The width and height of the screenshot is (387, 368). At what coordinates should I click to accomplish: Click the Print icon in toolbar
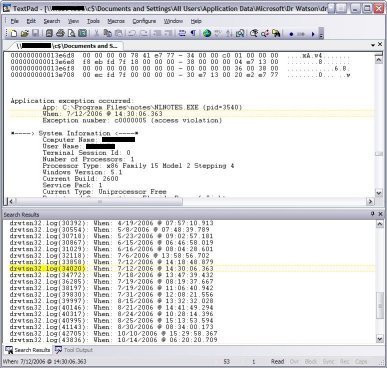click(x=60, y=33)
